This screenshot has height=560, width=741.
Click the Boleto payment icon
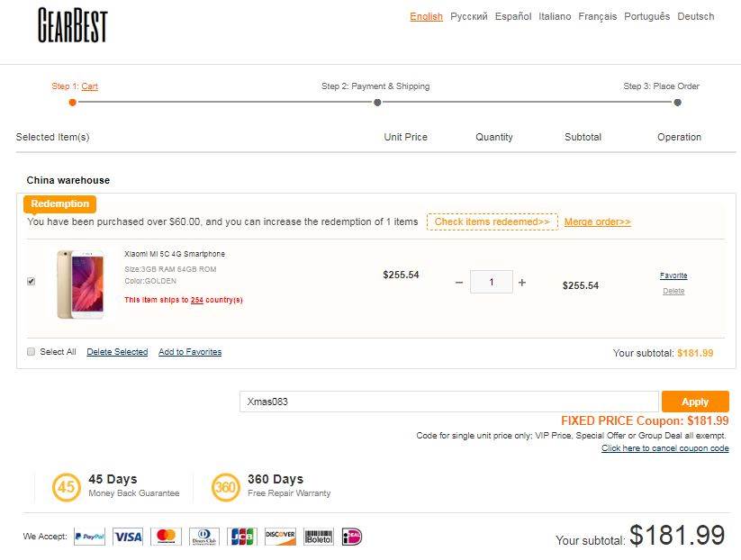pos(319,537)
